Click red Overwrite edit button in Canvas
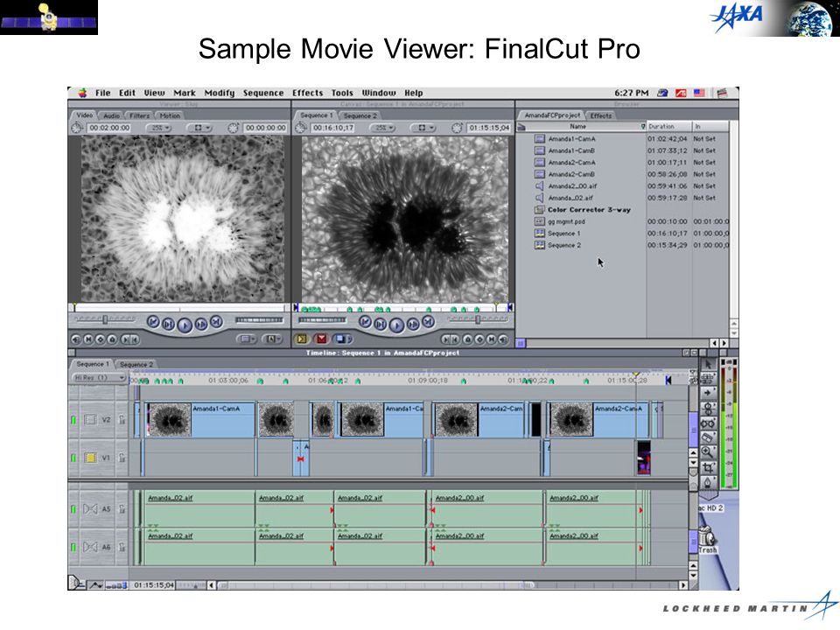This screenshot has height=630, width=840. coord(321,339)
